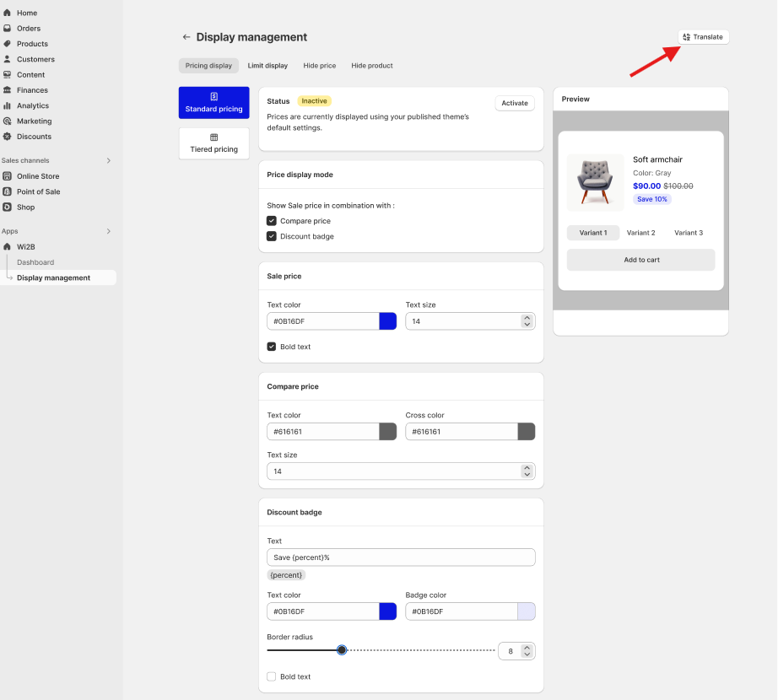This screenshot has width=778, height=700.
Task: Enable Bold text for the Discount badge
Action: coord(272,676)
